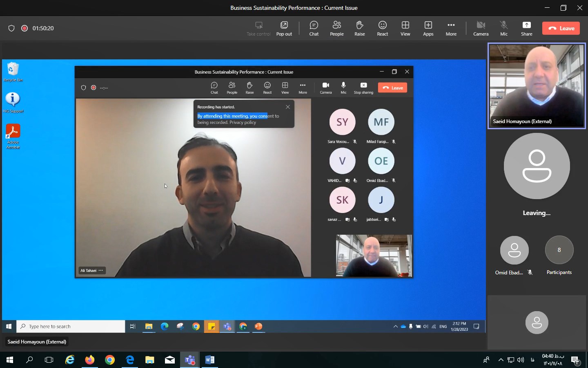Open View menu in shared Teams window

click(x=285, y=88)
